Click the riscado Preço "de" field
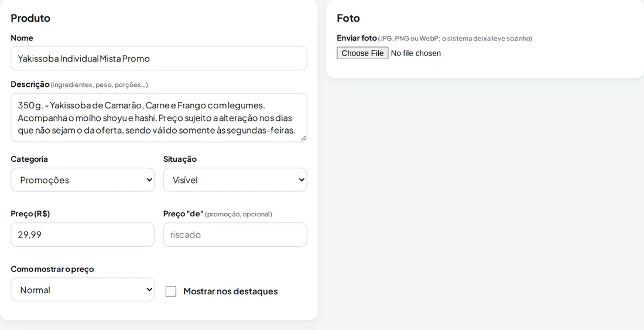 [x=235, y=234]
